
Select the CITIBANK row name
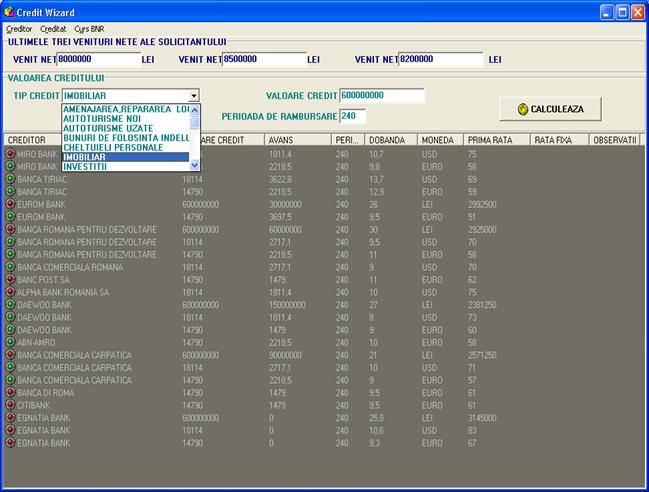coord(33,405)
